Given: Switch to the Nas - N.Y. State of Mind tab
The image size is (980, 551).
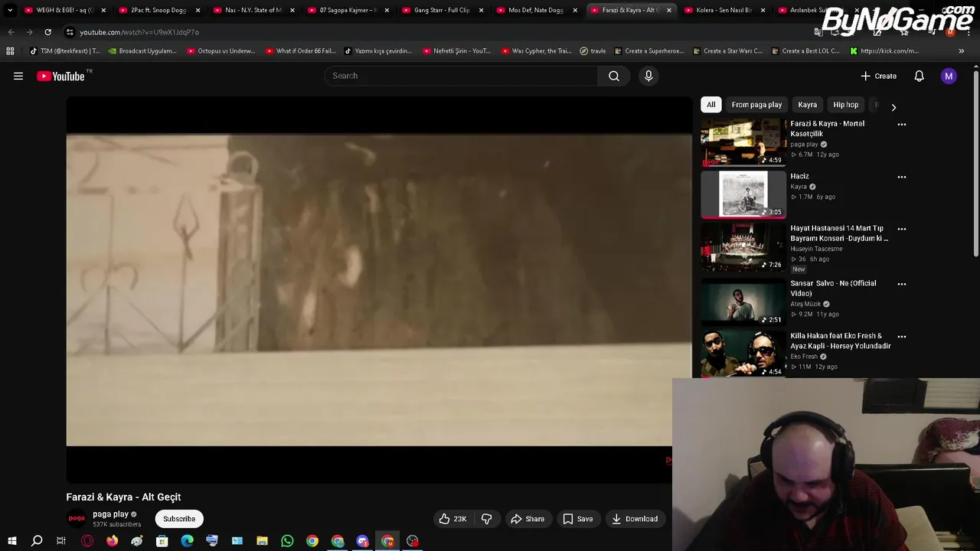Looking at the screenshot, I should point(253,10).
